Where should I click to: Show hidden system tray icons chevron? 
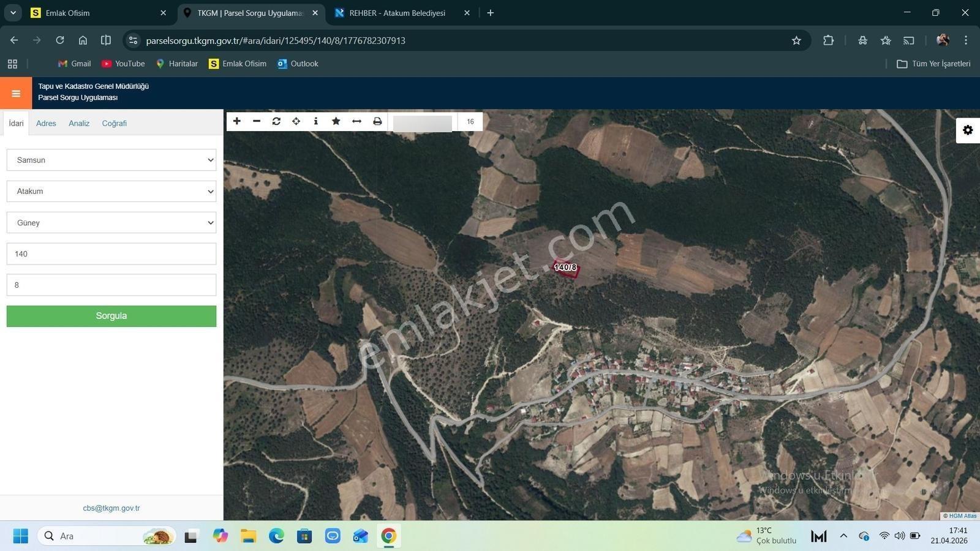click(x=843, y=536)
